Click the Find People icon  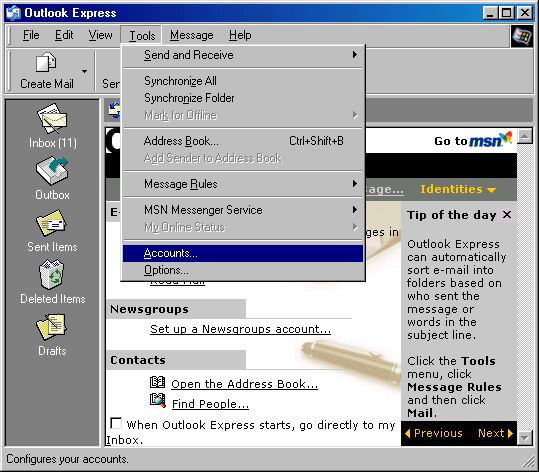tap(158, 400)
